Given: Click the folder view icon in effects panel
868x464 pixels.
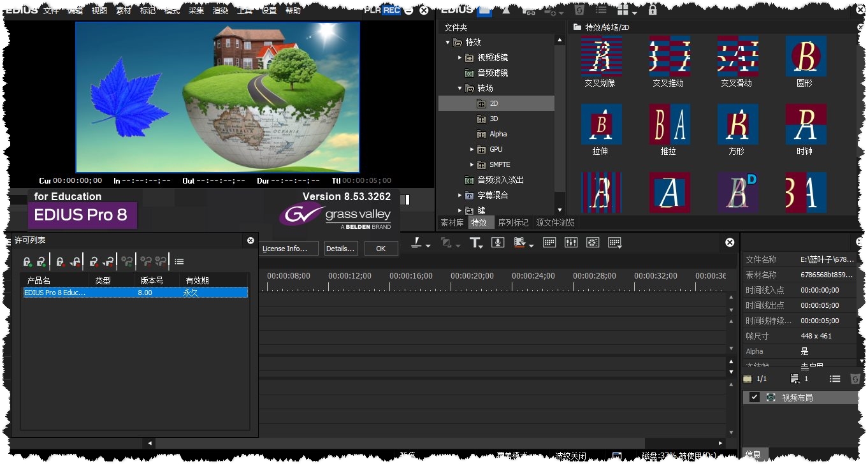Looking at the screenshot, I should (485, 11).
